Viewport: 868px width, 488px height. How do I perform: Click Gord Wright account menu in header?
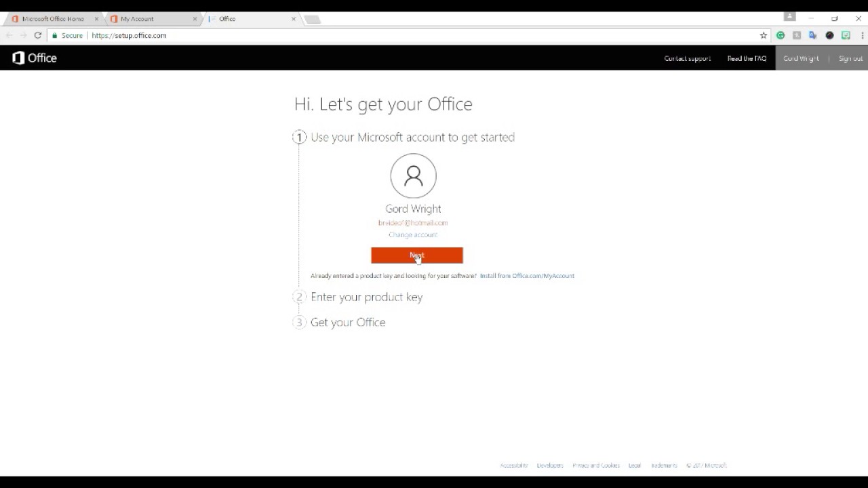(802, 58)
